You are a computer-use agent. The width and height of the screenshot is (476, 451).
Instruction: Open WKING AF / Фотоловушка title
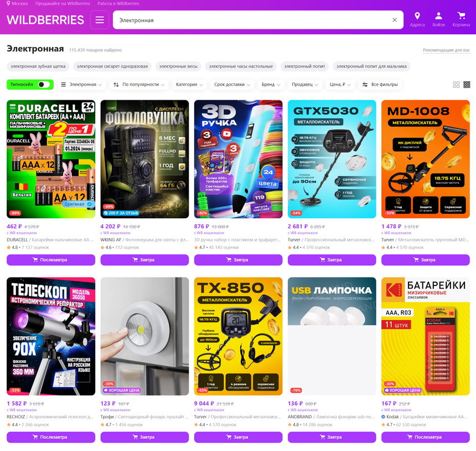(x=144, y=240)
